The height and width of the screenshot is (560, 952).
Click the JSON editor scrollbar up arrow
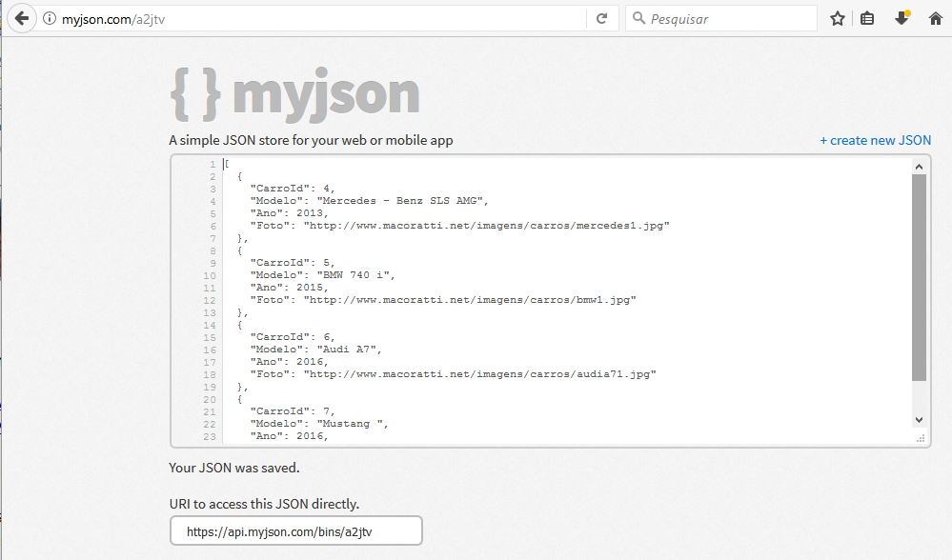point(919,167)
